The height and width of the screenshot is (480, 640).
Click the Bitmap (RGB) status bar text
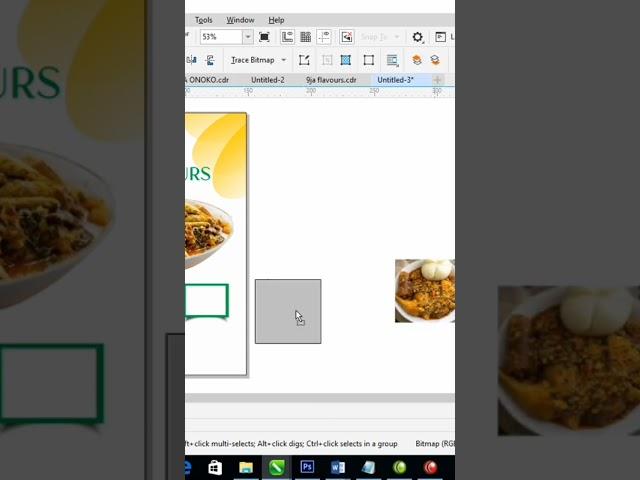pos(435,444)
